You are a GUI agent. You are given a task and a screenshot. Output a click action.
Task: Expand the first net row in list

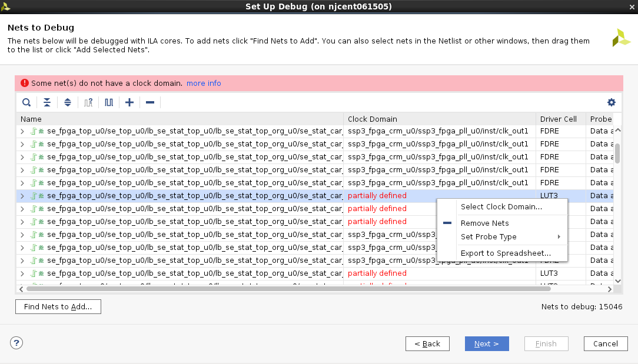click(22, 131)
